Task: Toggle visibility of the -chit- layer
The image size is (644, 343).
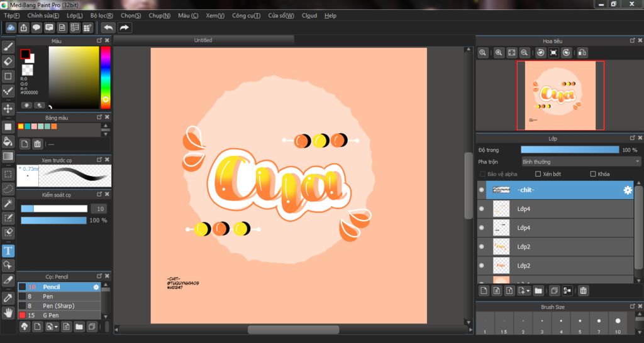Action: coord(481,190)
